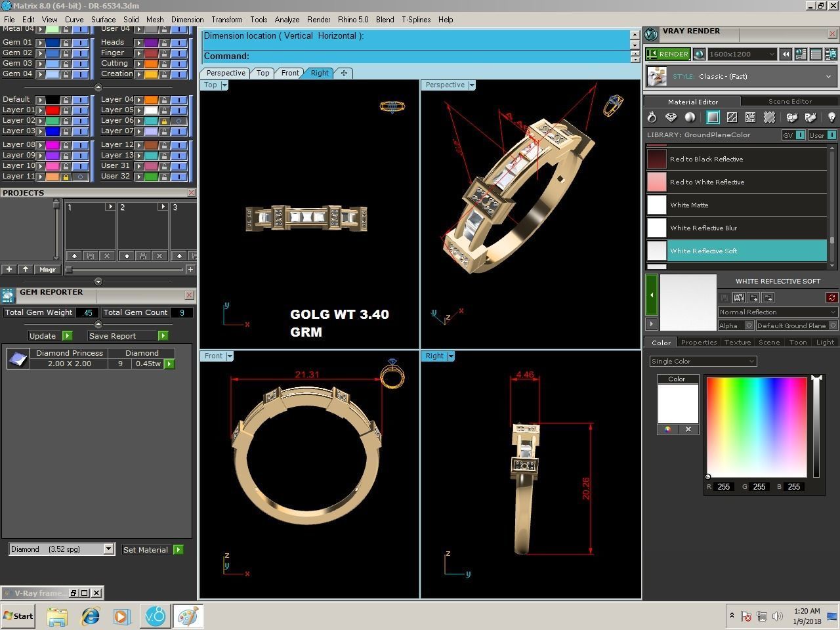Toggle the lock on Heads layer
The height and width of the screenshot is (630, 840).
pos(164,43)
